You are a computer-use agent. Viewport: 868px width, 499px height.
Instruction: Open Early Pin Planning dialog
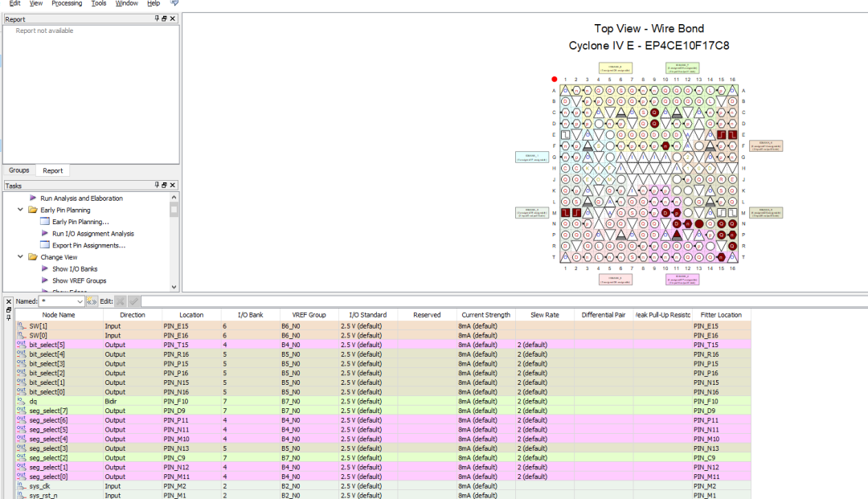(80, 222)
